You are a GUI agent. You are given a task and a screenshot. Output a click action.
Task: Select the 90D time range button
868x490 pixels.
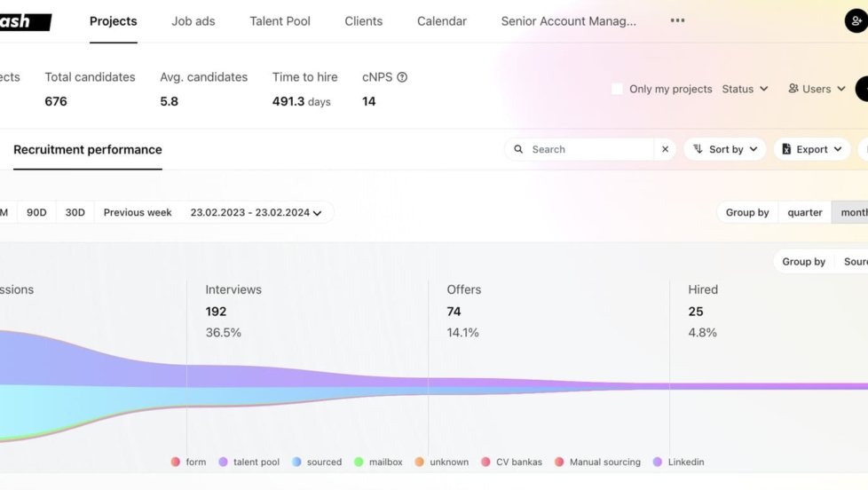(x=36, y=213)
